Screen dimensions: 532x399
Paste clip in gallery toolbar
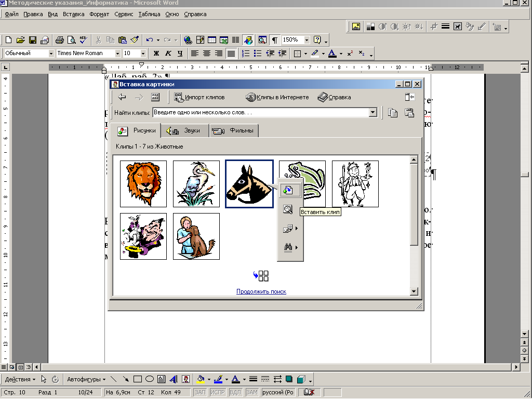pyautogui.click(x=409, y=113)
